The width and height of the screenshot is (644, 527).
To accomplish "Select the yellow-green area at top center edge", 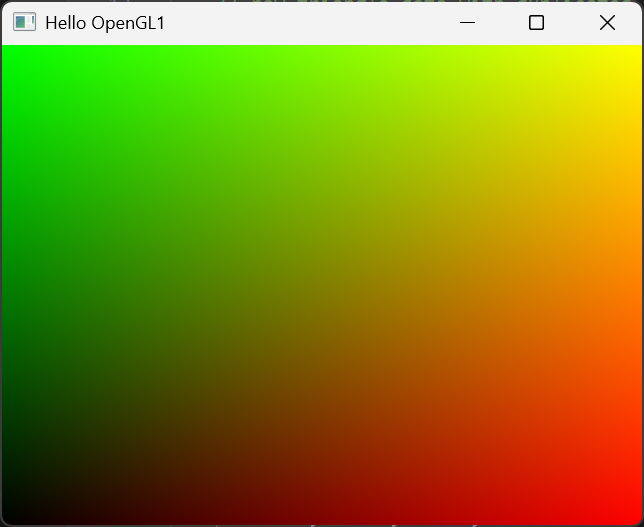I will coord(322,51).
